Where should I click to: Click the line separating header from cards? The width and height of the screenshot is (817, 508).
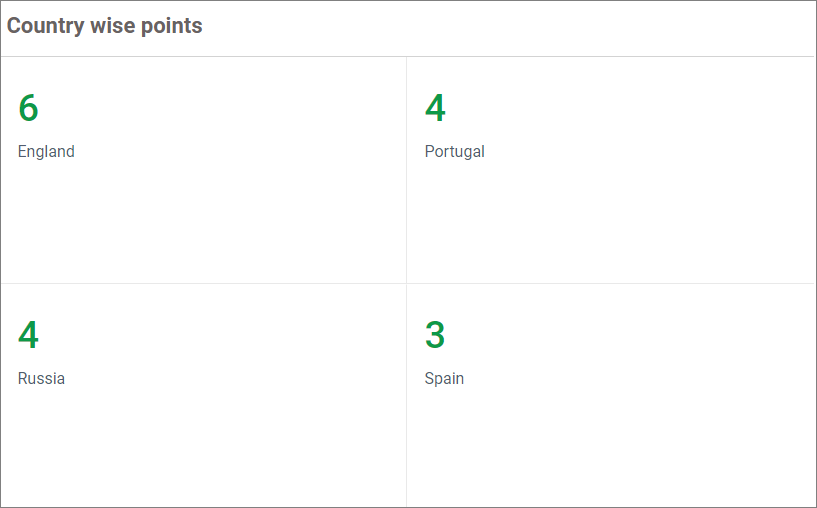point(408,56)
